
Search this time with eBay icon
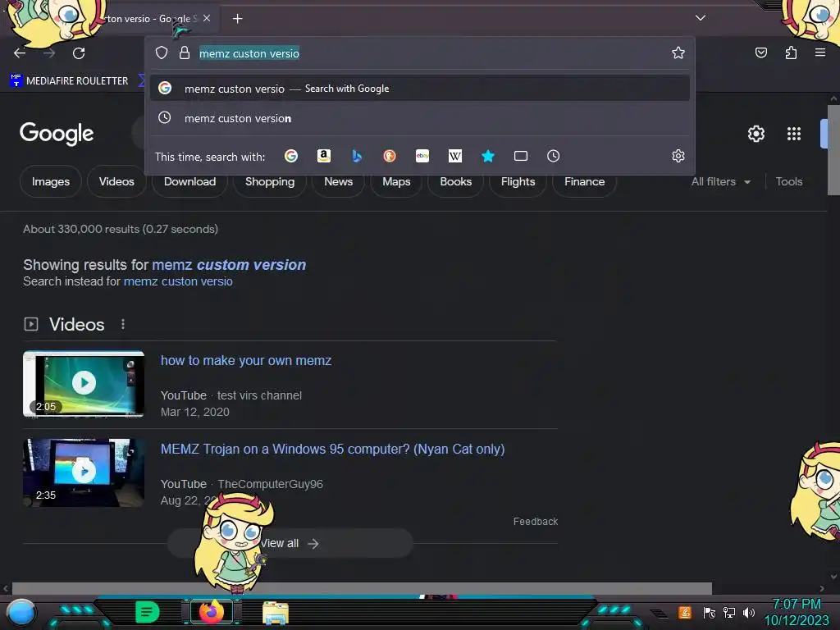[422, 156]
